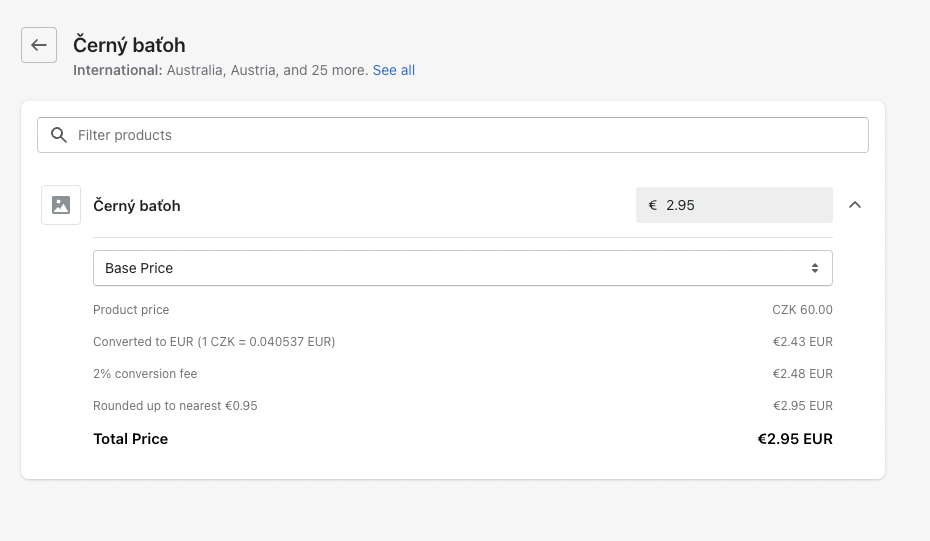The width and height of the screenshot is (930, 541).
Task: Click the CZK 60.00 amount
Action: click(x=802, y=310)
